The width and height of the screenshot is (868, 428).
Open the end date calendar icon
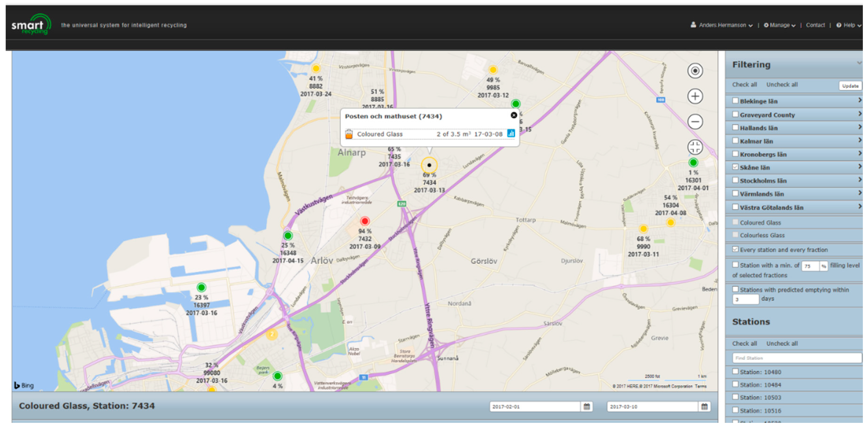click(x=704, y=406)
